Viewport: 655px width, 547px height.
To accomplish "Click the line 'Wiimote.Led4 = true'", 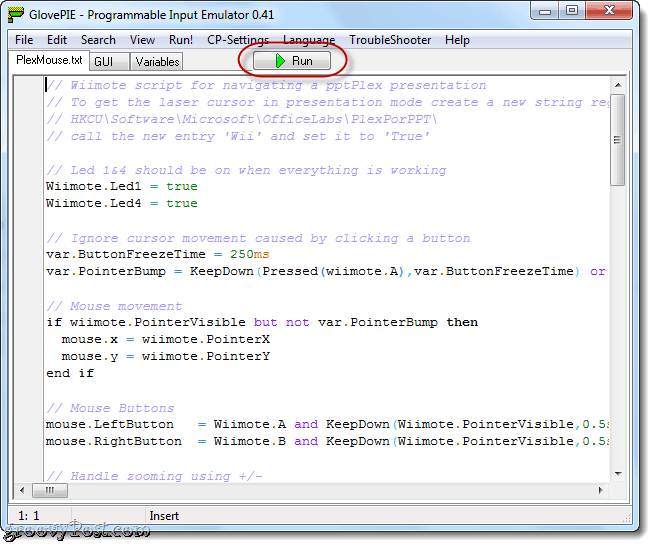I will (x=122, y=204).
